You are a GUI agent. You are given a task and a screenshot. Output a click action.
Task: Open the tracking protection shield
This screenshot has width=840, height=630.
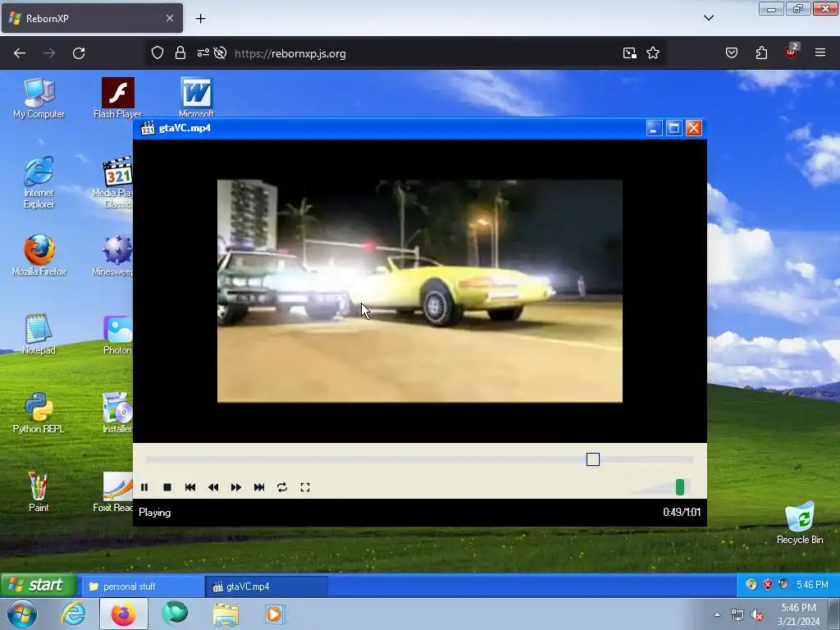157,52
